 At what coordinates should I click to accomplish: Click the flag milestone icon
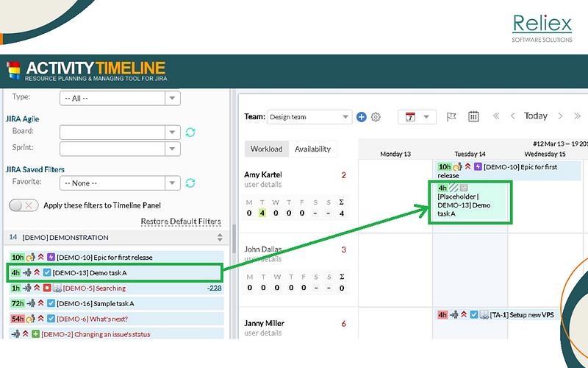451,117
